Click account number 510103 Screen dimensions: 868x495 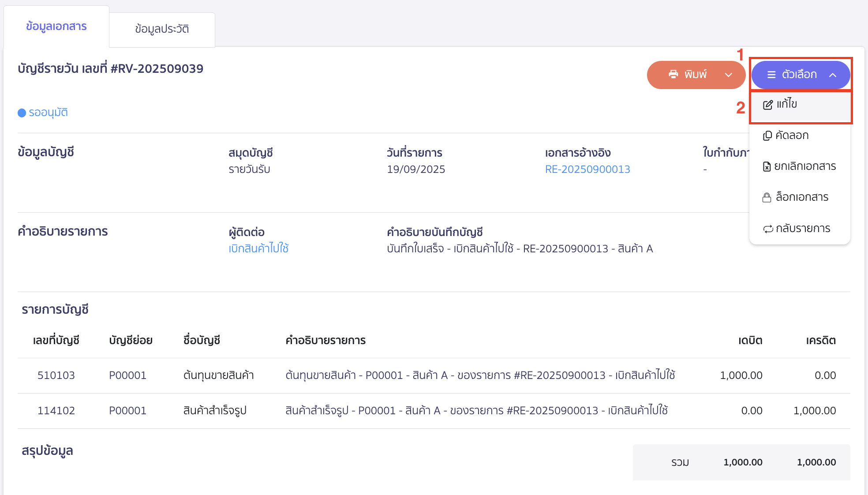56,375
